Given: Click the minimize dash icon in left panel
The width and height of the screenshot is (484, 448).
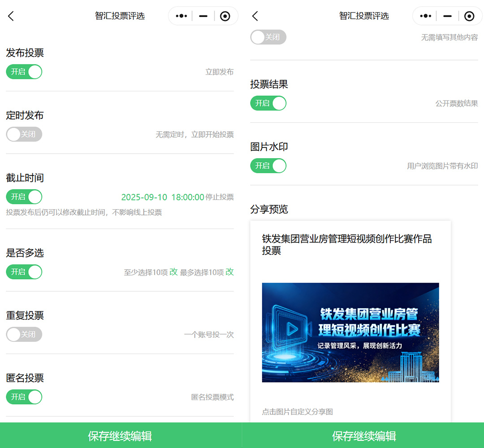Looking at the screenshot, I should tap(203, 16).
